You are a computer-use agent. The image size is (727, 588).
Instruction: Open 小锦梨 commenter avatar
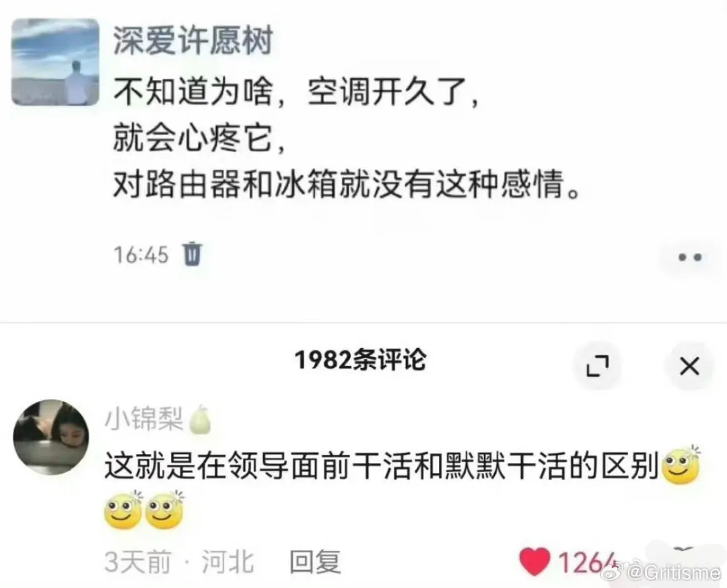coord(51,437)
